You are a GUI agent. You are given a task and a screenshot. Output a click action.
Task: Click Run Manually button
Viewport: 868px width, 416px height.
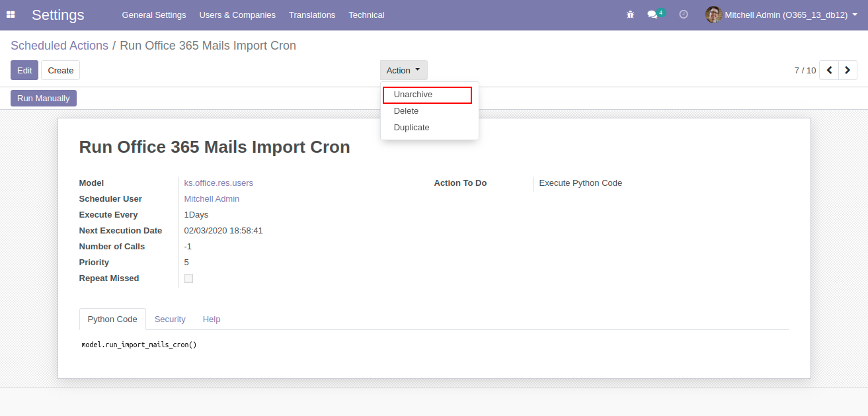tap(44, 98)
